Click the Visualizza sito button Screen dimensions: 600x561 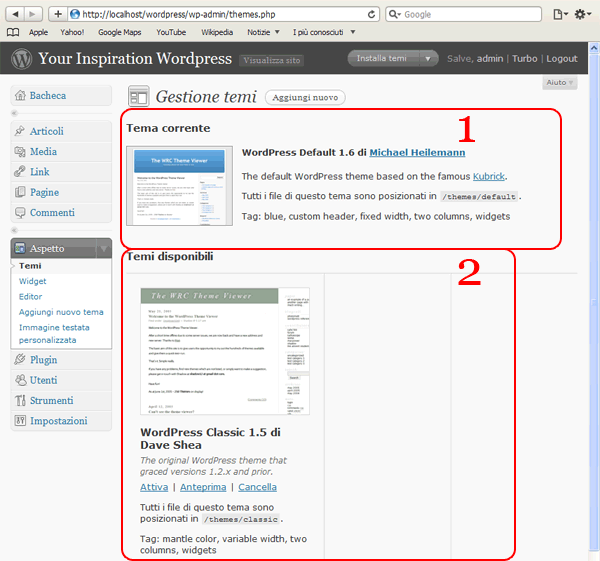tap(272, 60)
